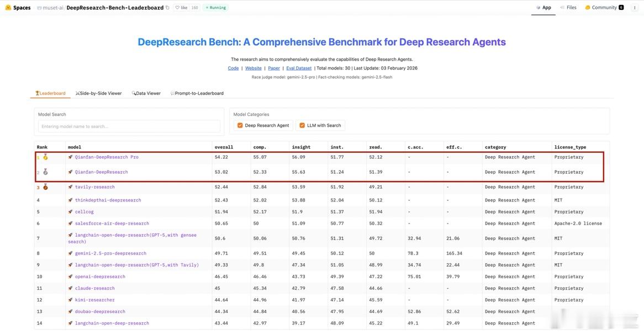Screen dimensions: 644x335
Task: Copy the space name with the copy icon
Action: [167, 7]
